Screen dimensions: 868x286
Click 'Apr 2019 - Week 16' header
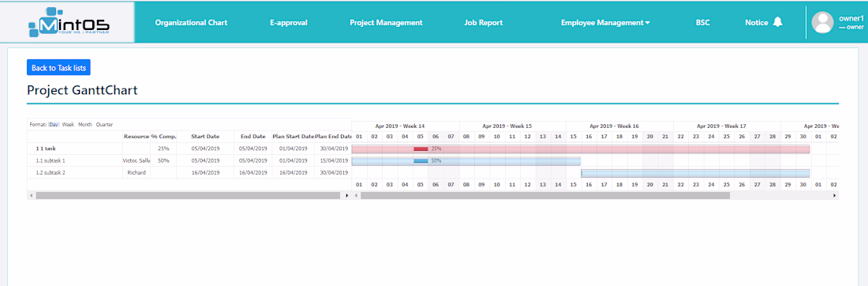pos(615,126)
